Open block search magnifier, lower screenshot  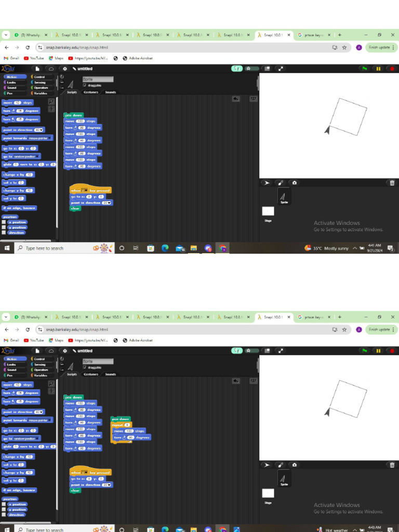pyautogui.click(x=51, y=383)
